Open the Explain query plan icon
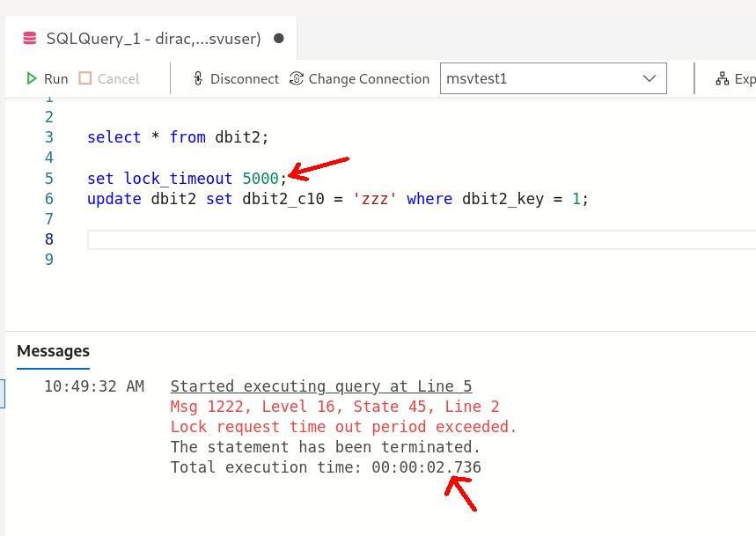This screenshot has width=756, height=536. pos(720,78)
